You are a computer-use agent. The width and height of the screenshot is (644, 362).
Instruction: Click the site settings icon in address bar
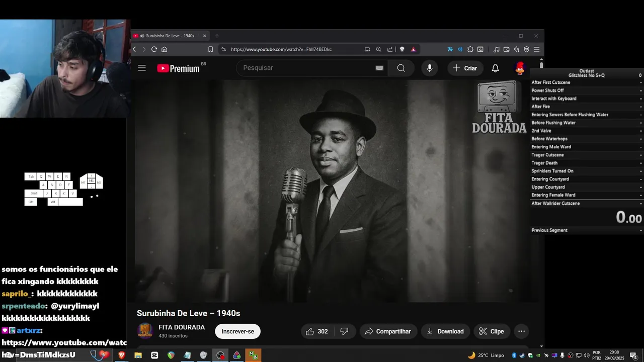224,49
